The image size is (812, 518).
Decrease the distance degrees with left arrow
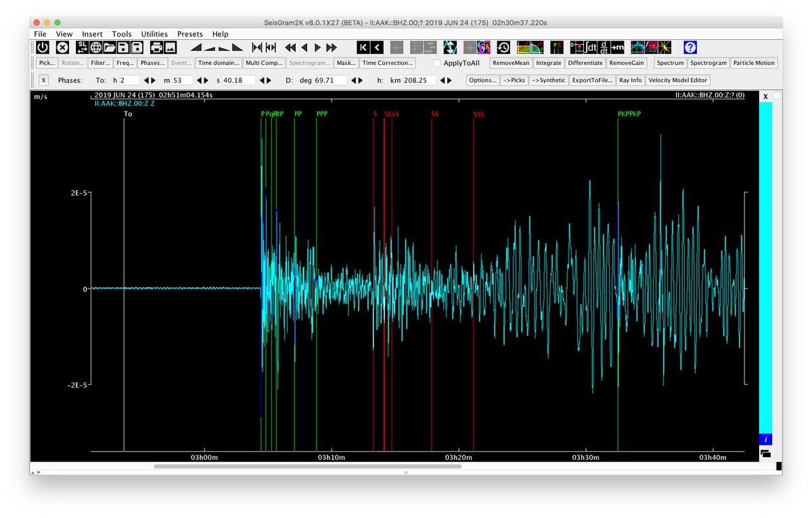coord(353,80)
